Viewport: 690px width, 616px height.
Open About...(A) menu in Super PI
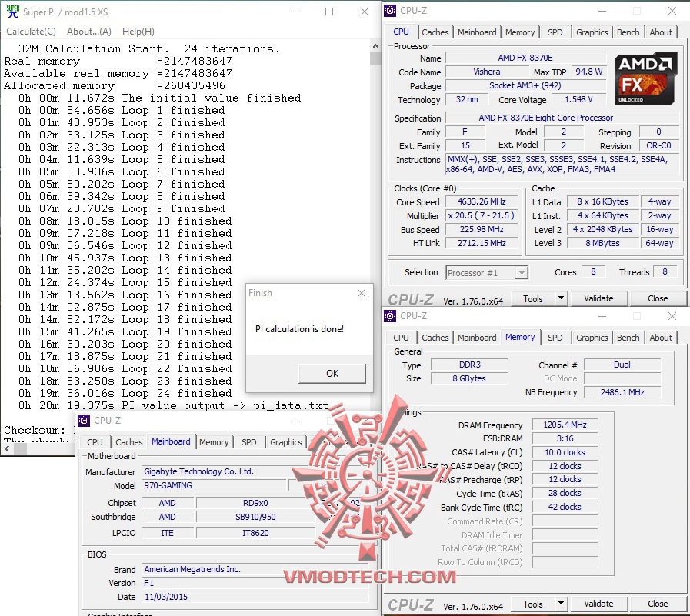(x=89, y=32)
